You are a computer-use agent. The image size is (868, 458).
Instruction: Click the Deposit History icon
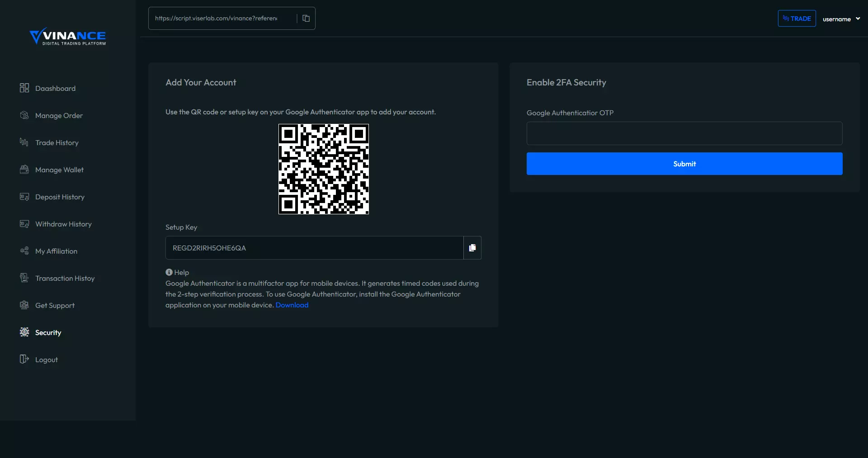pos(24,196)
